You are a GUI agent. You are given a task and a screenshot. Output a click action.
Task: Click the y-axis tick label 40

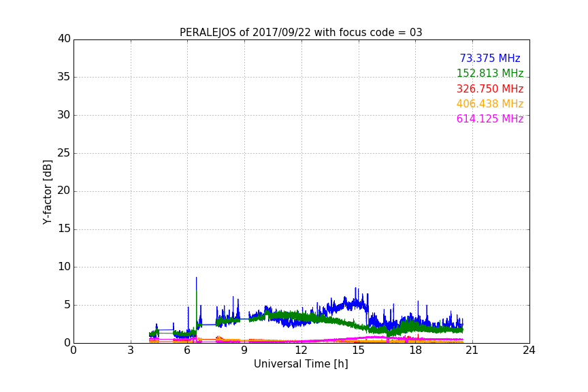tap(64, 39)
